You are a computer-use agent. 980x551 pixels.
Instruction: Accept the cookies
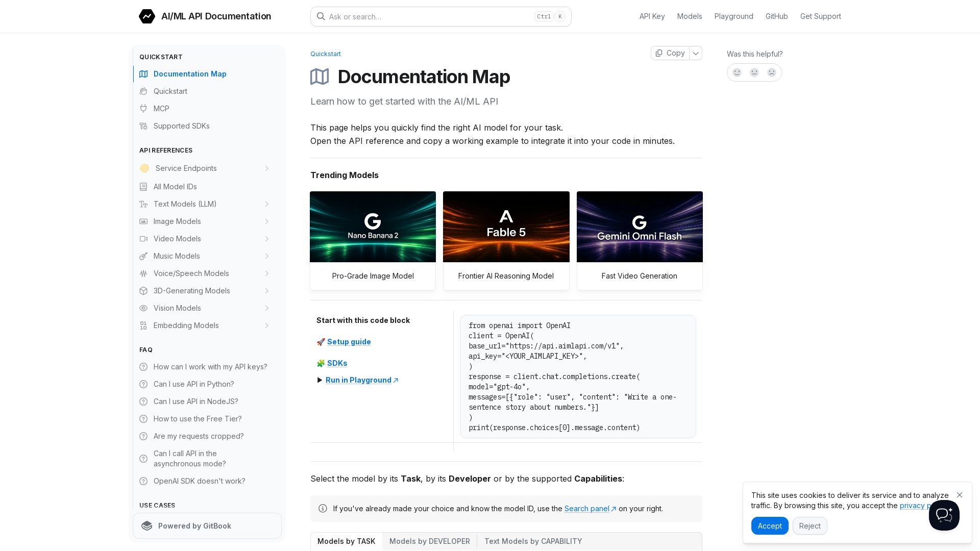click(x=769, y=526)
